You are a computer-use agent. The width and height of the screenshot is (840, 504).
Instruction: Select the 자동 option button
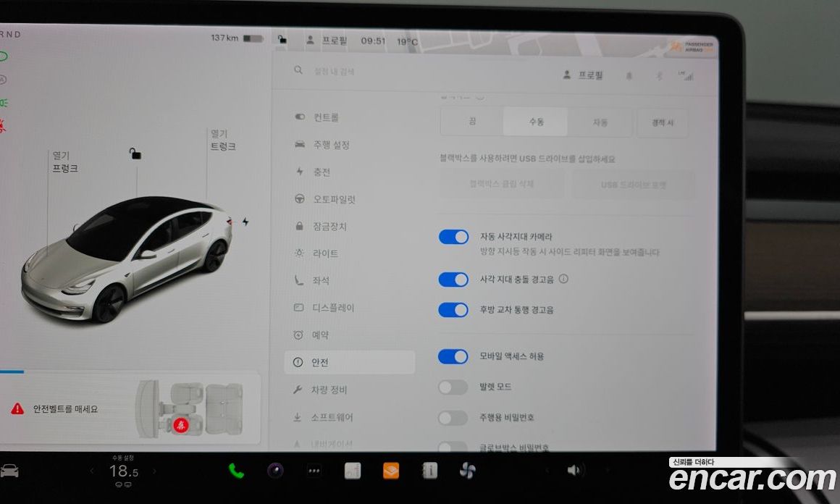click(x=600, y=122)
